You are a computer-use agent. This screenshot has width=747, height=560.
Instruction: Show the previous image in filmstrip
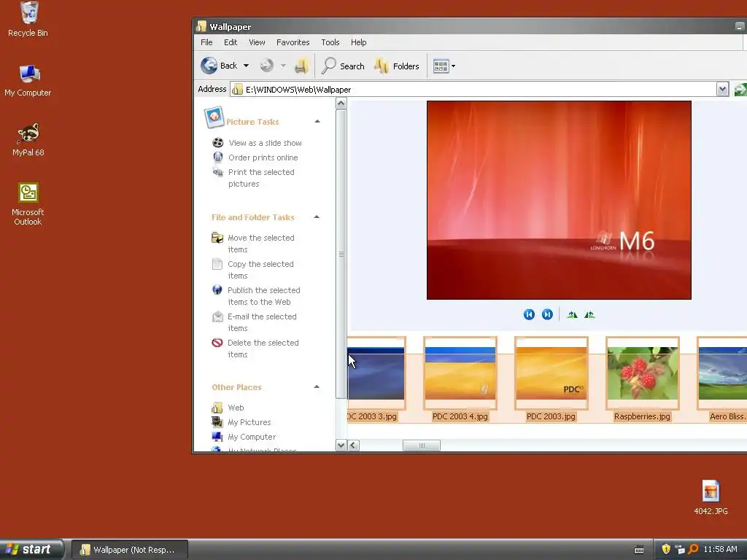529,314
